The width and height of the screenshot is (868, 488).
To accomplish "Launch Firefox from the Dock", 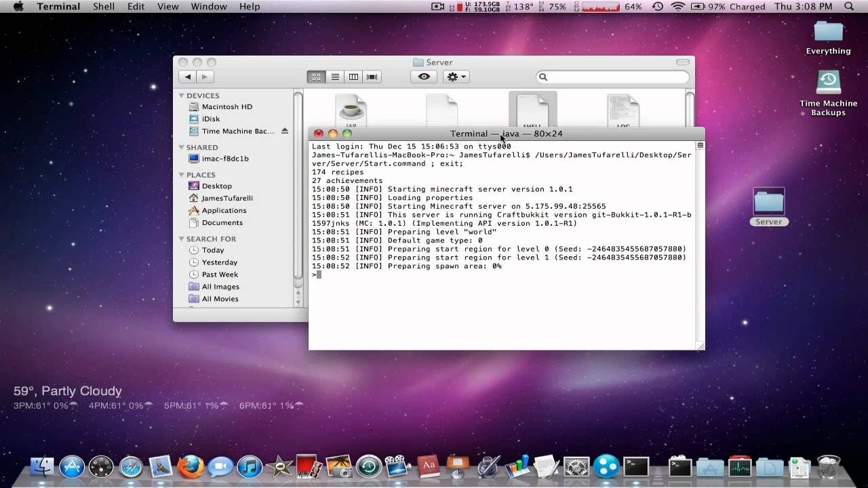I will coord(191,466).
